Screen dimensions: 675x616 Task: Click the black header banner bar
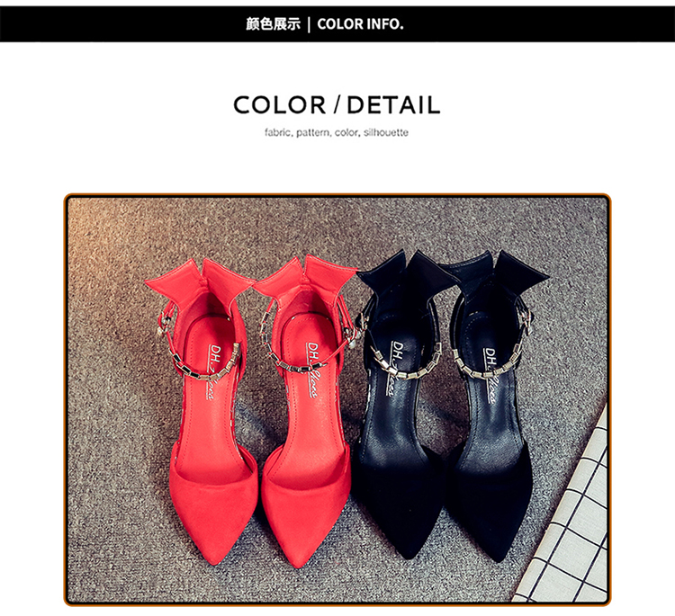pos(337,24)
